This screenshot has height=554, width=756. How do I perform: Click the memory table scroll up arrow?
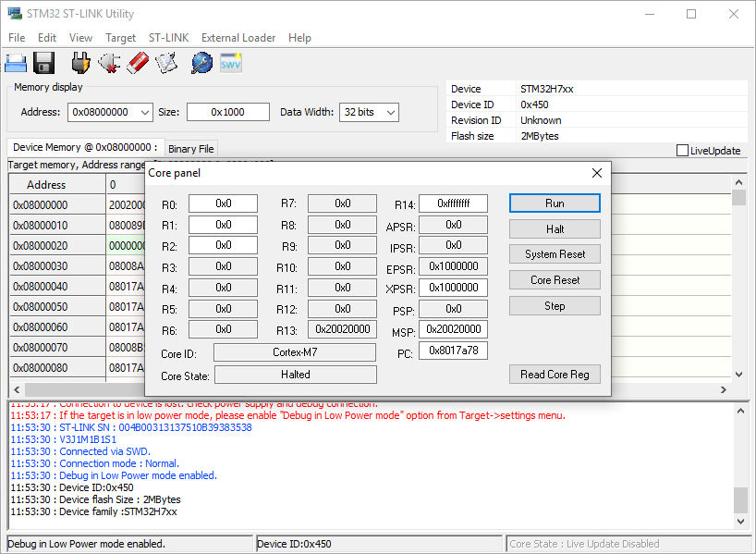pos(738,182)
